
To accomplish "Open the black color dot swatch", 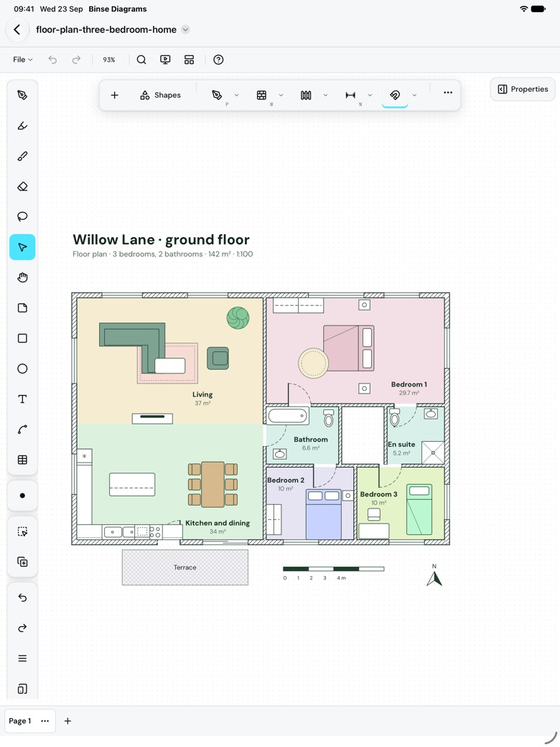I will 22,496.
